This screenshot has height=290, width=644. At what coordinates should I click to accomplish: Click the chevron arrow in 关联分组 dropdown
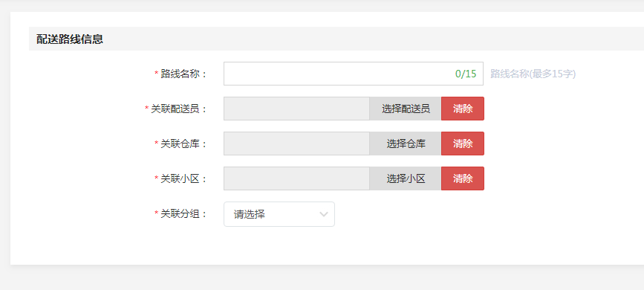click(x=324, y=214)
